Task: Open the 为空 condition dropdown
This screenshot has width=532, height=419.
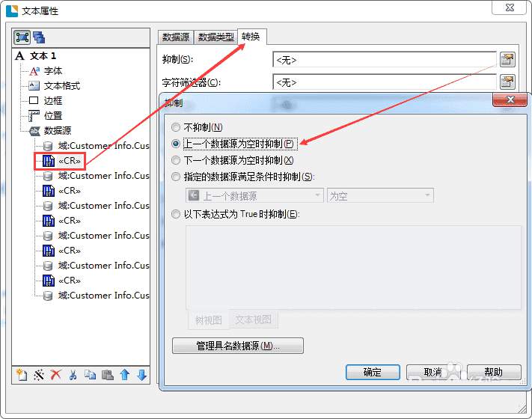Action: coord(380,195)
